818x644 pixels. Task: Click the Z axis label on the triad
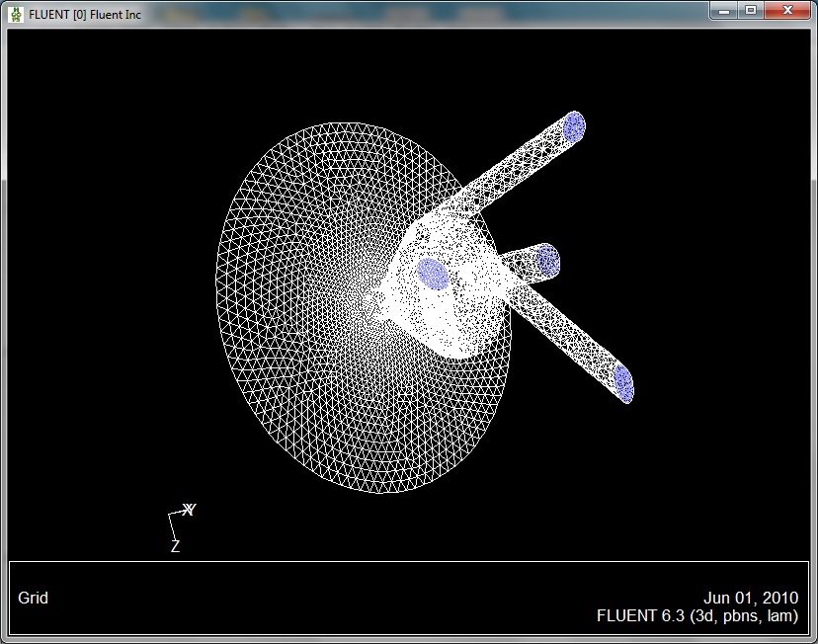pos(175,546)
